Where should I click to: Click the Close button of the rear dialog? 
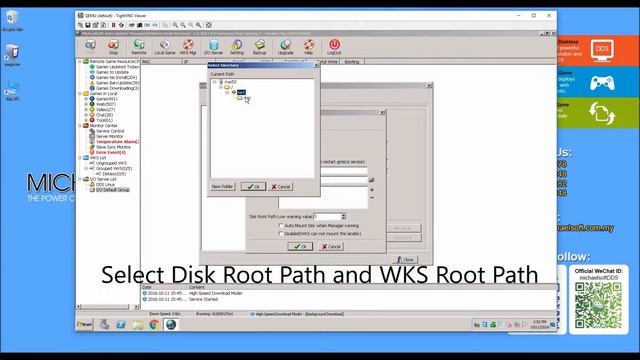405,260
